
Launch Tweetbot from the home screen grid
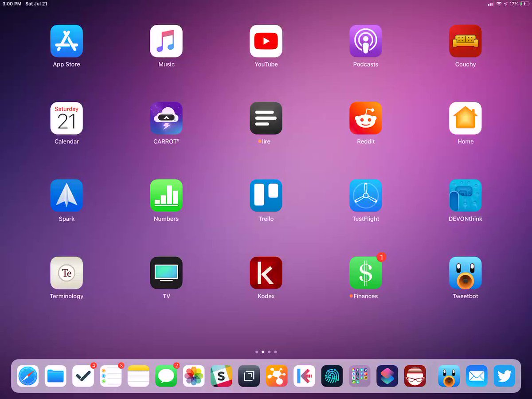[465, 273]
